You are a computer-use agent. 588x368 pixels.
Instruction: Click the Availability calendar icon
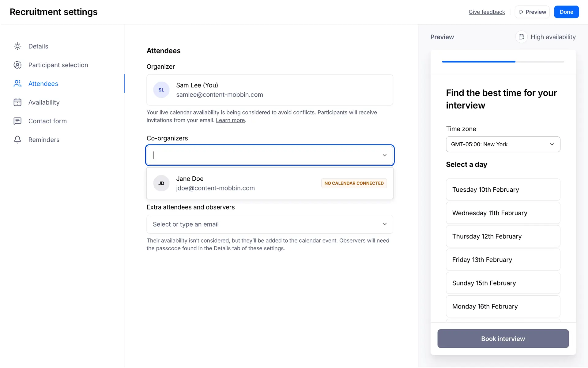pyautogui.click(x=17, y=102)
